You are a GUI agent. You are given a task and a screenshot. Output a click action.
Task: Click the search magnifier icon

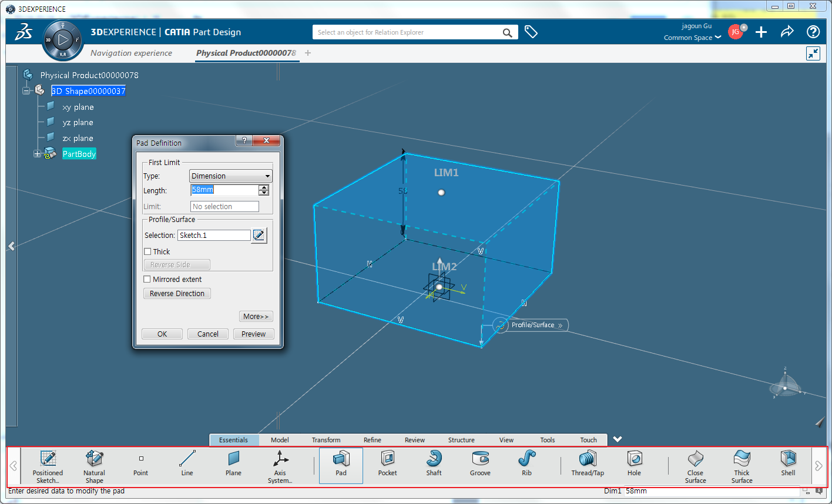[x=508, y=33]
